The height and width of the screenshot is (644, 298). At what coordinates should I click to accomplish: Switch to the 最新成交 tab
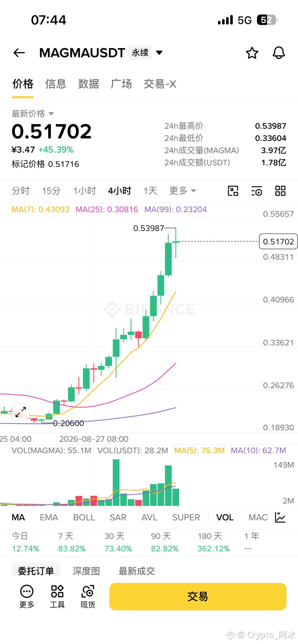coord(137,571)
